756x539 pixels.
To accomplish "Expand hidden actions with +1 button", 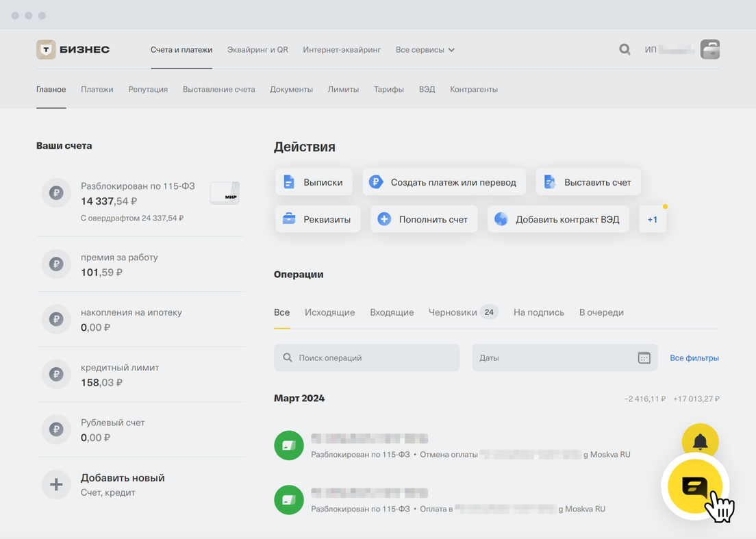I will point(653,220).
